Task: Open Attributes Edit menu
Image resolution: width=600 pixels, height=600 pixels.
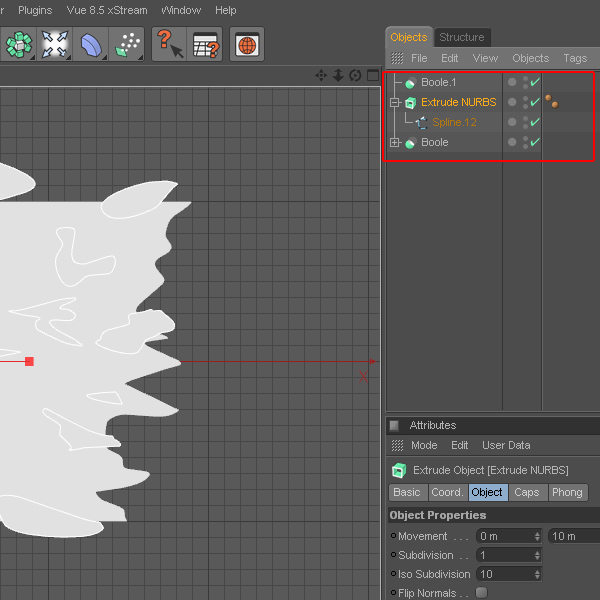Action: pyautogui.click(x=459, y=445)
